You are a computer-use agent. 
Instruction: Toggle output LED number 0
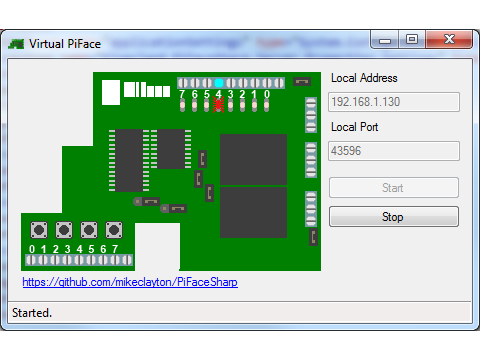coord(266,105)
